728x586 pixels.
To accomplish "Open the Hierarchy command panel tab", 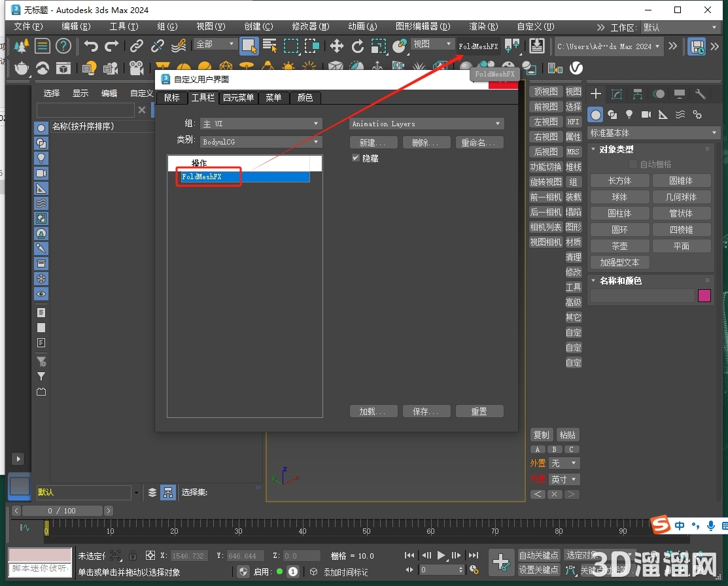I will pyautogui.click(x=638, y=94).
